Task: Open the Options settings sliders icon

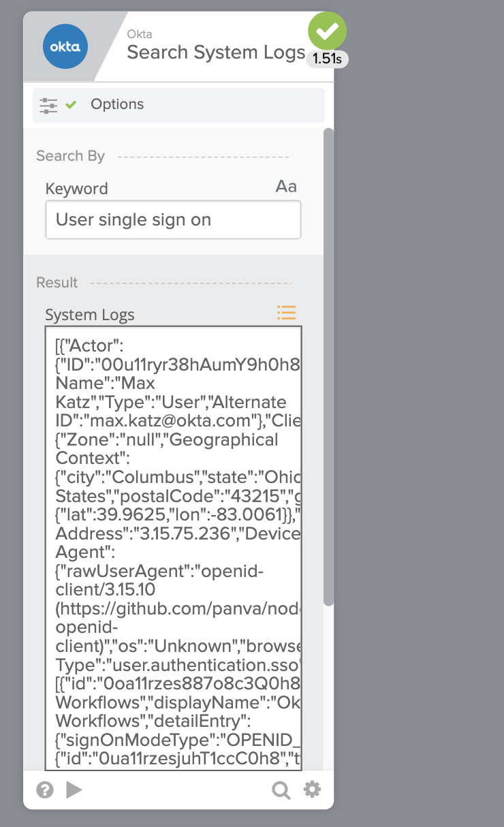Action: point(48,104)
